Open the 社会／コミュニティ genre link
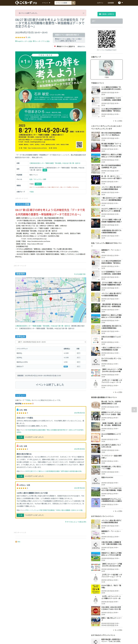 pos(36,179)
